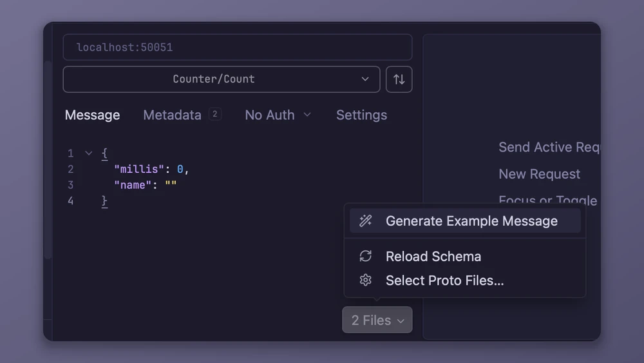Click the reload icon beside Reload Schema
This screenshot has height=363, width=644.
point(366,256)
